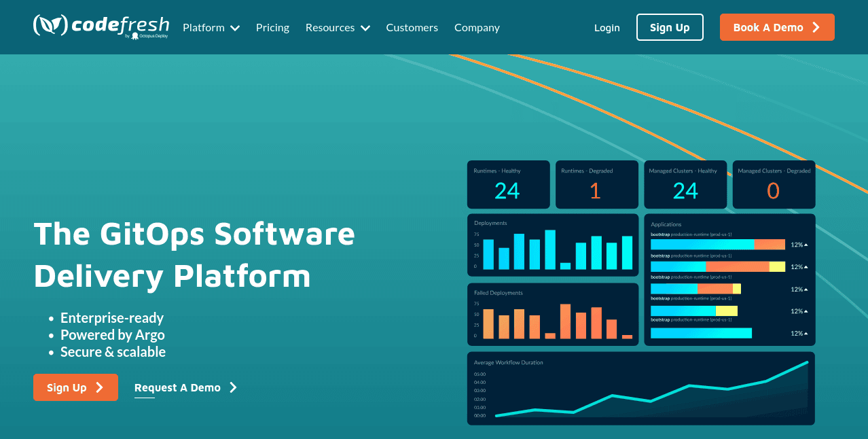Expand the Platform dropdown chevron
The height and width of the screenshot is (439, 868).
[235, 29]
